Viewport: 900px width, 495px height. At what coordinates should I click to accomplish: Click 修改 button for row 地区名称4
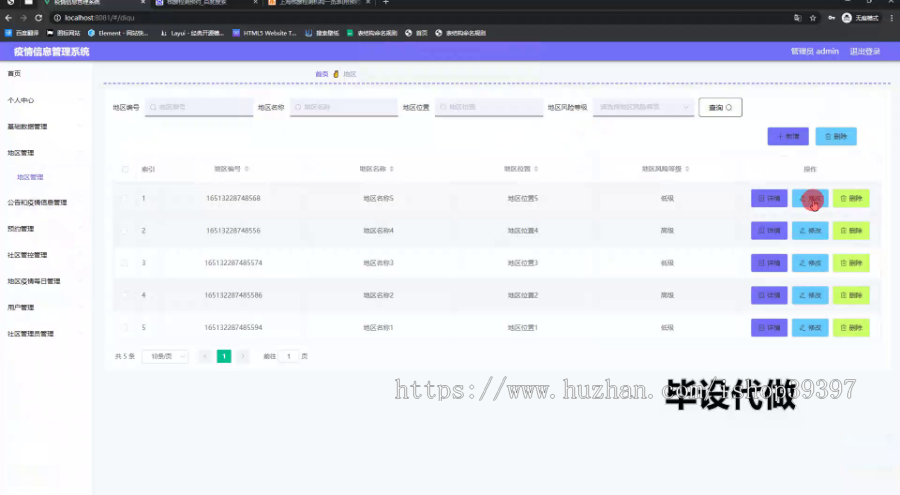[x=810, y=230]
